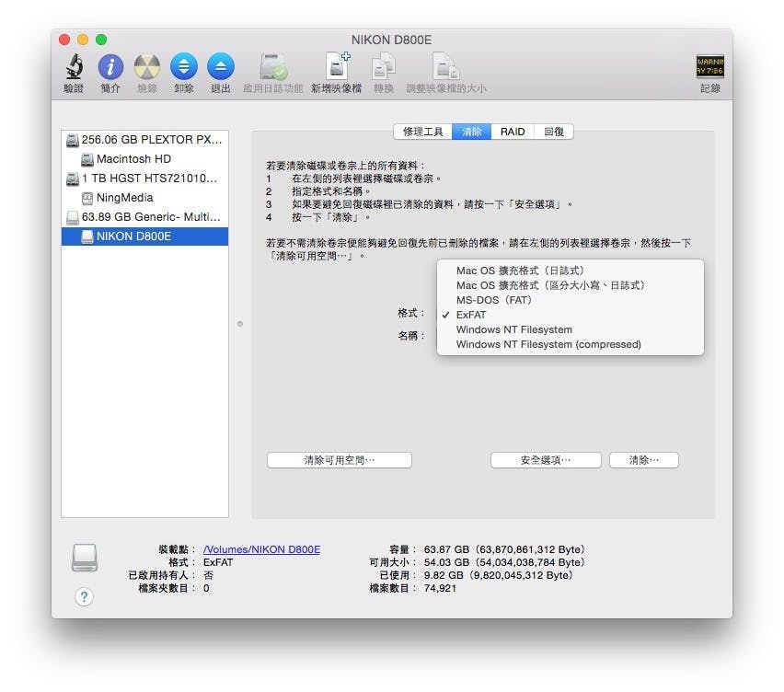
Task: Select Macintosh HD volume
Action: [145, 159]
